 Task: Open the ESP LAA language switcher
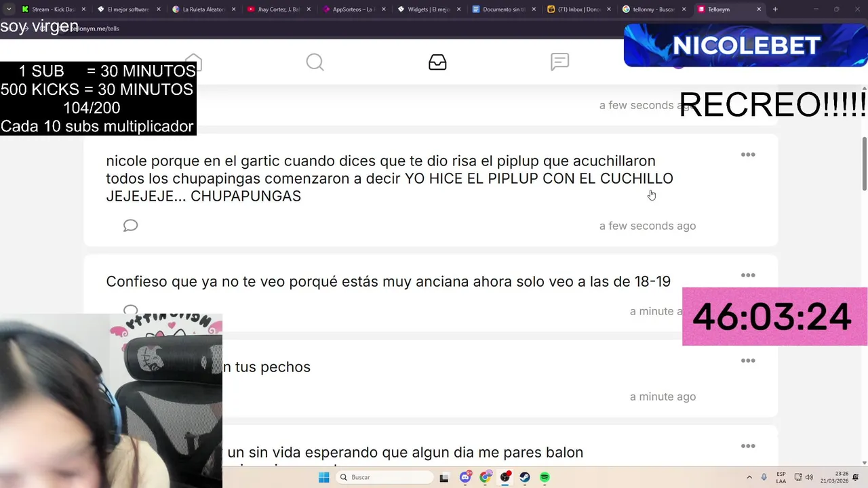781,477
